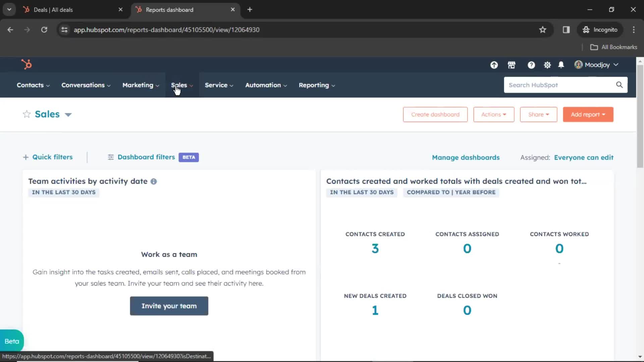644x362 pixels.
Task: Open a new browser tab
Action: pos(250,10)
